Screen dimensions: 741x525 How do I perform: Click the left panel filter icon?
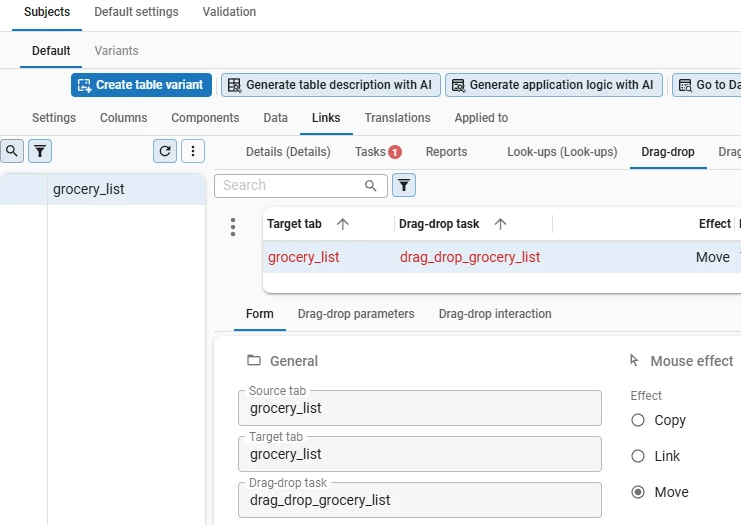(40, 151)
